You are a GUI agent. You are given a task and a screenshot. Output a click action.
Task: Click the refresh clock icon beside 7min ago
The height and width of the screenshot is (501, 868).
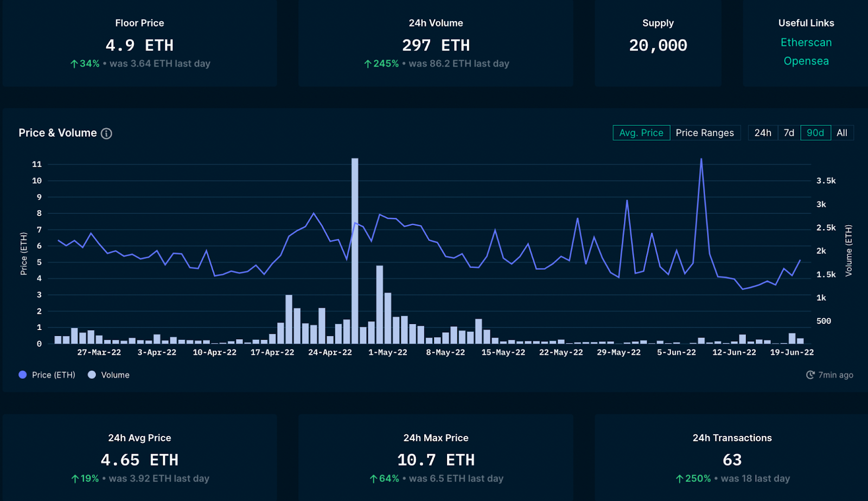click(x=810, y=375)
